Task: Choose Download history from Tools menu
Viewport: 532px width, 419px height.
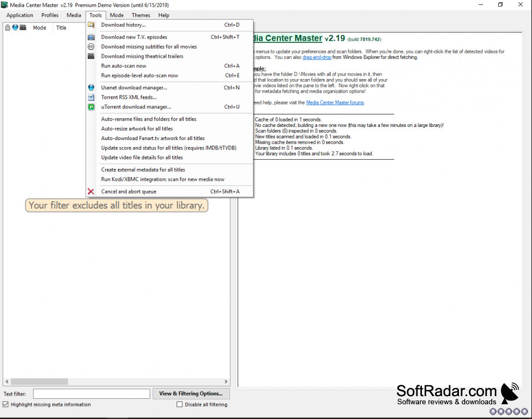Action: point(170,25)
